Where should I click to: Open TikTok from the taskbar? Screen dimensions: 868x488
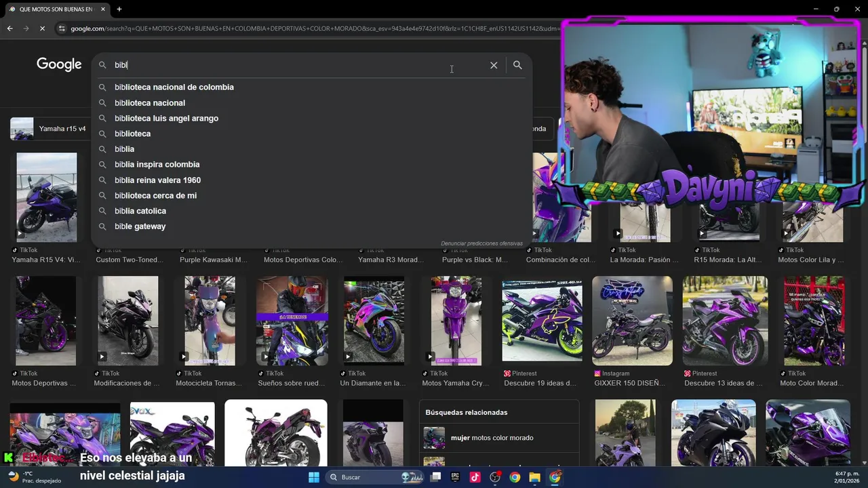[475, 477]
